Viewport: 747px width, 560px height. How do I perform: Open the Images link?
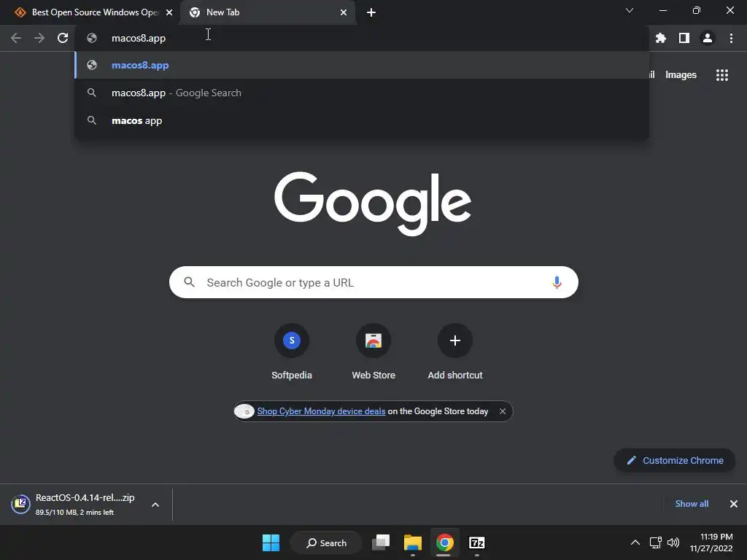[681, 75]
